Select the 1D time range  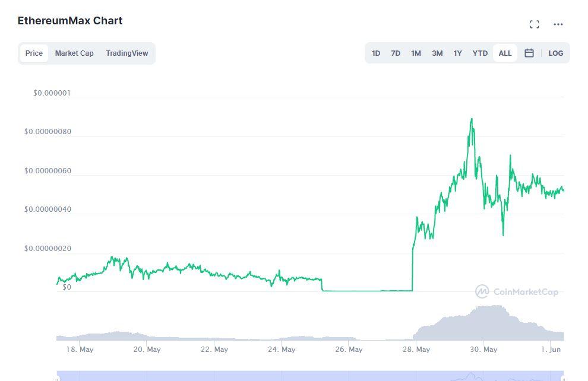(x=376, y=53)
